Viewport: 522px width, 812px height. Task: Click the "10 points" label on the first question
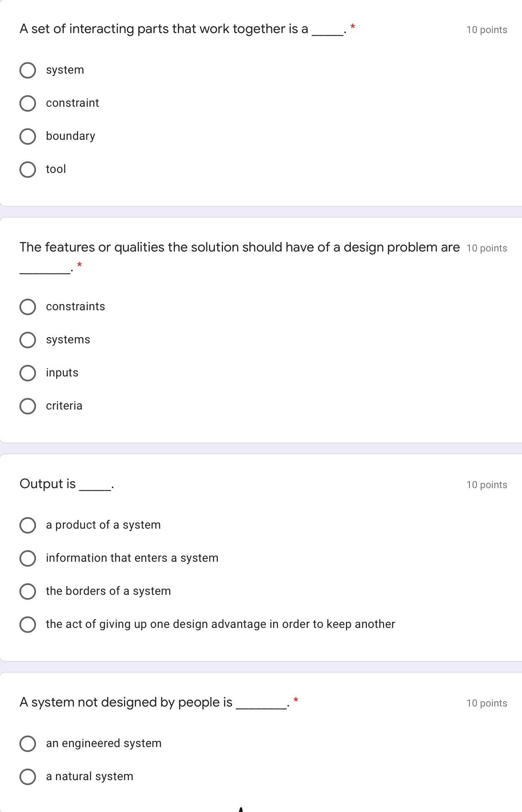[x=486, y=30]
